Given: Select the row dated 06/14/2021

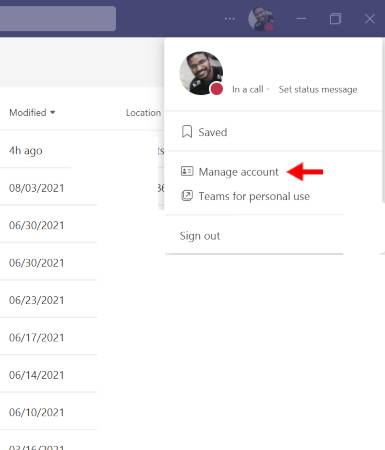Looking at the screenshot, I should 36,375.
